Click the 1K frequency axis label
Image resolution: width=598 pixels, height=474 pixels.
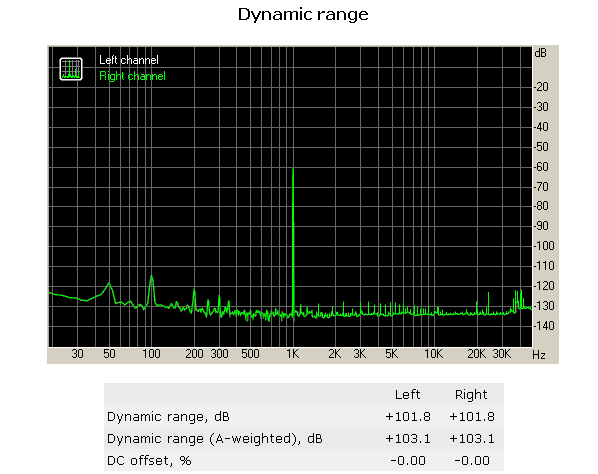[x=293, y=354]
